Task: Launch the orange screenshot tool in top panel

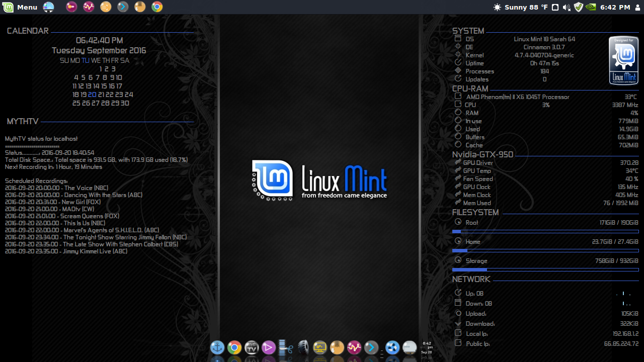Action: point(106,7)
